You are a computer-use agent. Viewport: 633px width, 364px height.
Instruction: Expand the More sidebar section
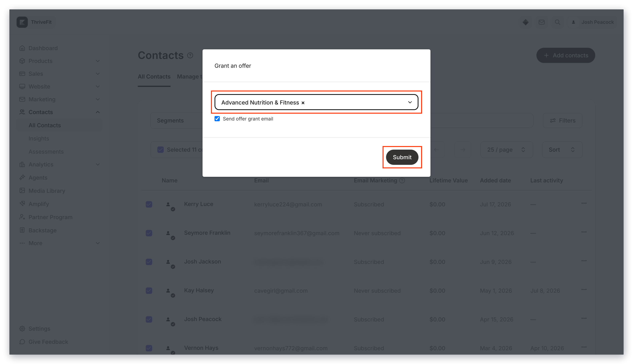(98, 243)
